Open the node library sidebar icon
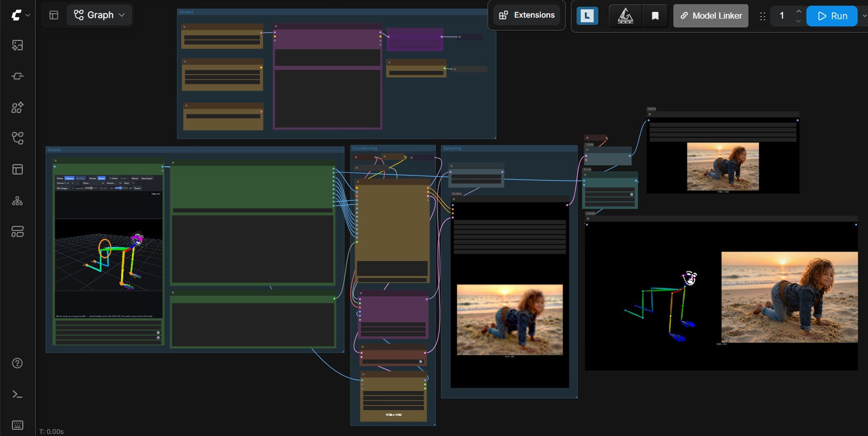The width and height of the screenshot is (868, 436). [17, 107]
